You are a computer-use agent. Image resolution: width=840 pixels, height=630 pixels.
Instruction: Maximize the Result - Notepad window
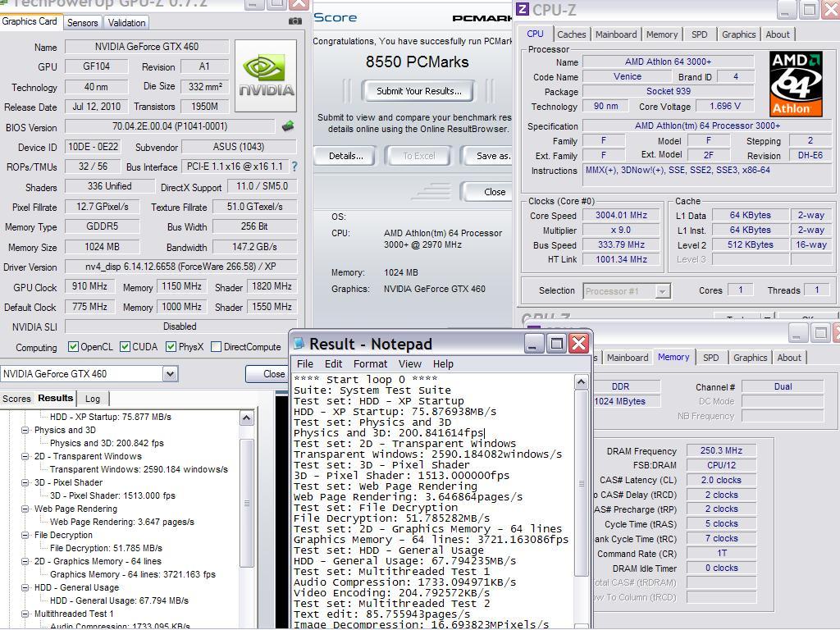556,344
